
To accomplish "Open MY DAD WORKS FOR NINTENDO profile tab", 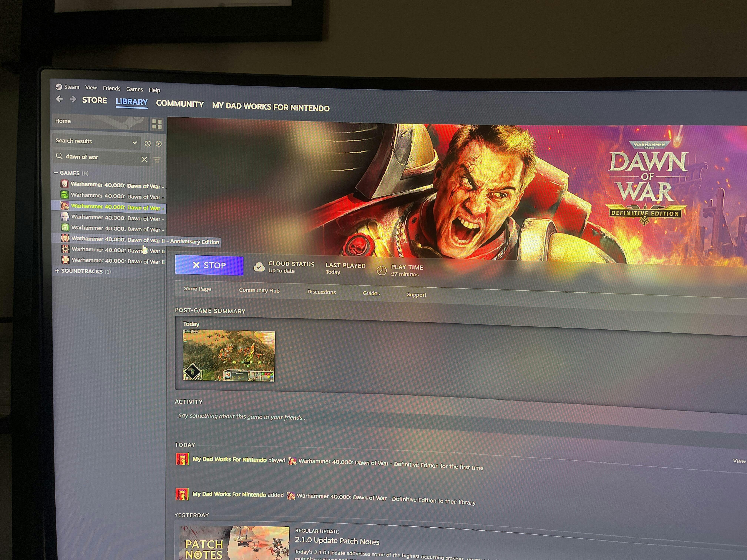I will click(x=271, y=107).
